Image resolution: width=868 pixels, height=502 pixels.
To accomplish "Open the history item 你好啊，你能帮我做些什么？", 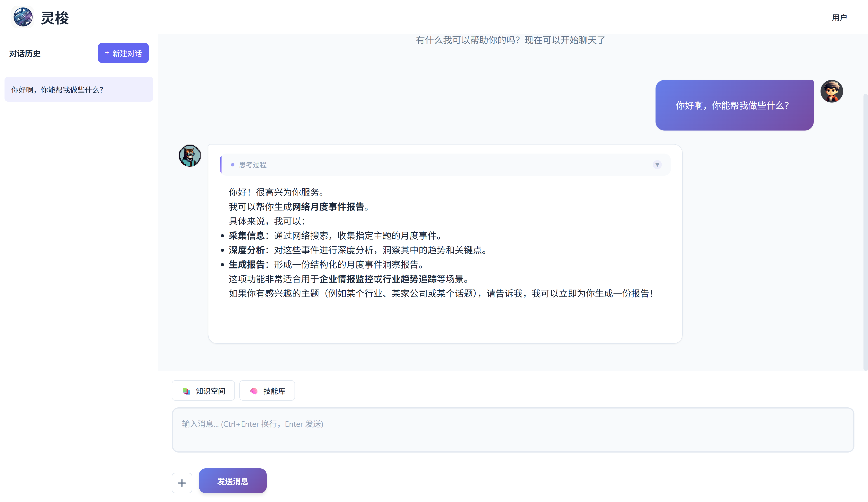I will click(x=79, y=89).
